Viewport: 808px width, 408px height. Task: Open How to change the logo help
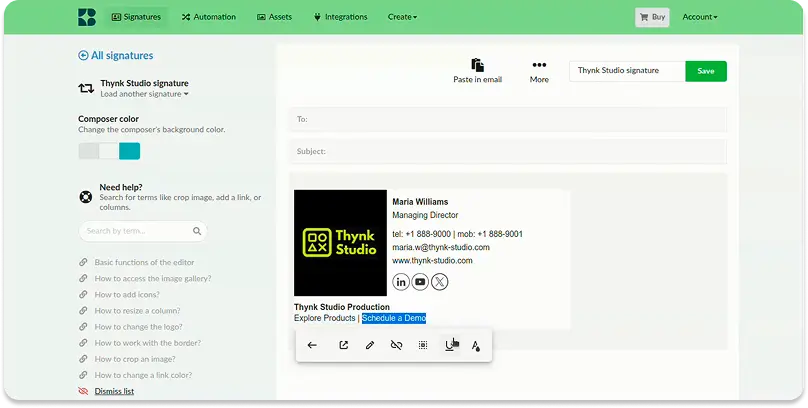(x=138, y=327)
